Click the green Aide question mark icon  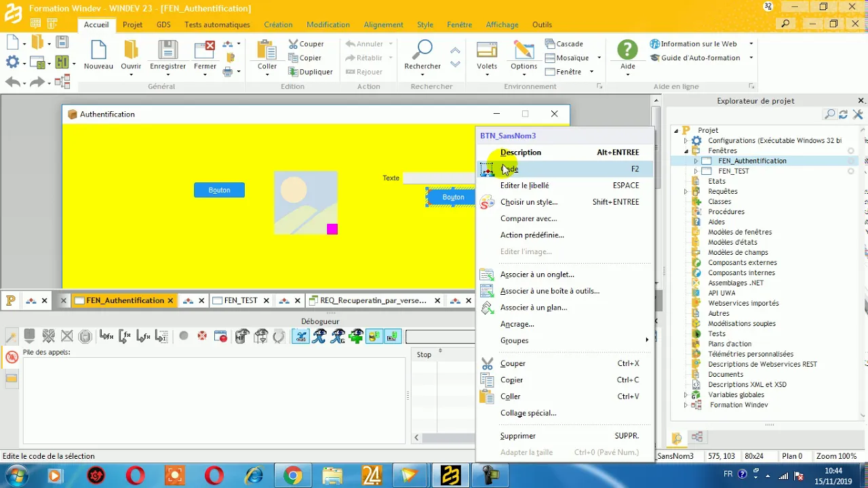coord(627,49)
